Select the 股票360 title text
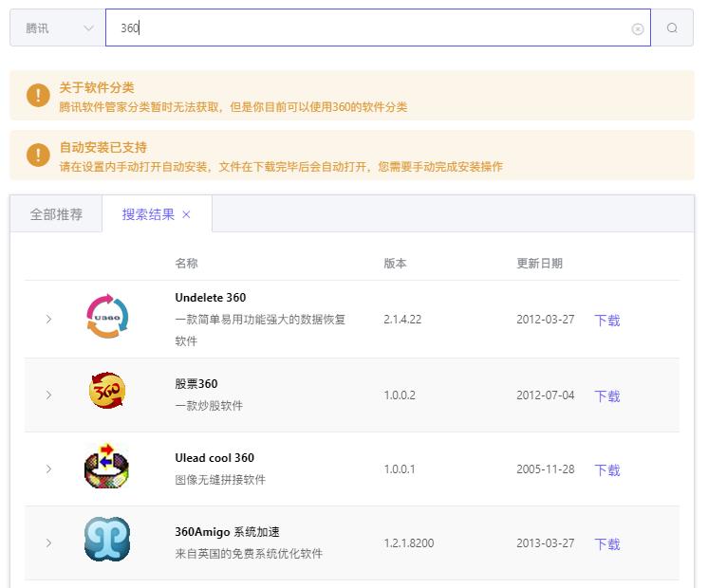 point(196,384)
